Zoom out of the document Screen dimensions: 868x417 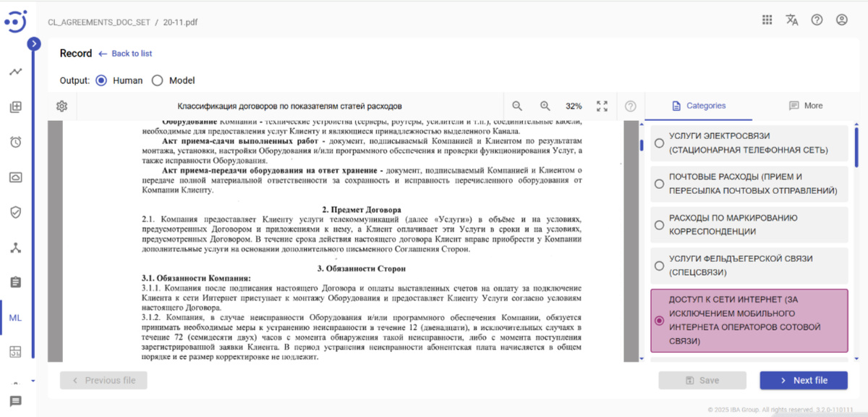pos(517,106)
